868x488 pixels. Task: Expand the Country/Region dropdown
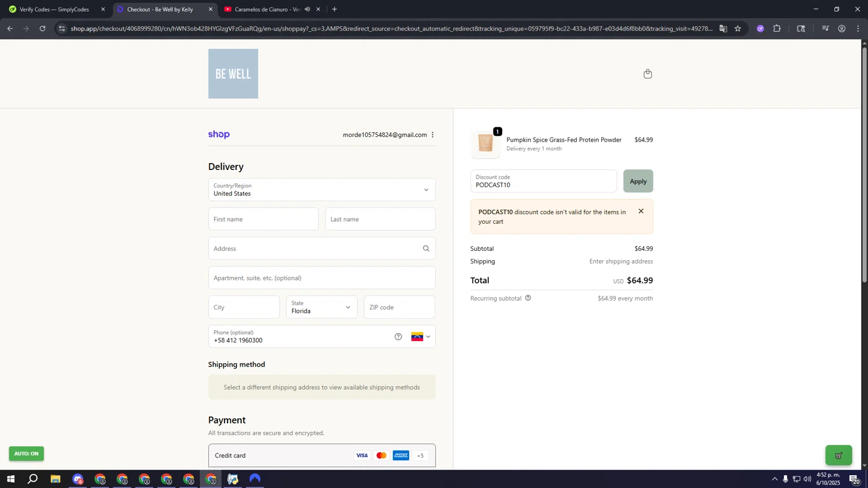coord(322,190)
